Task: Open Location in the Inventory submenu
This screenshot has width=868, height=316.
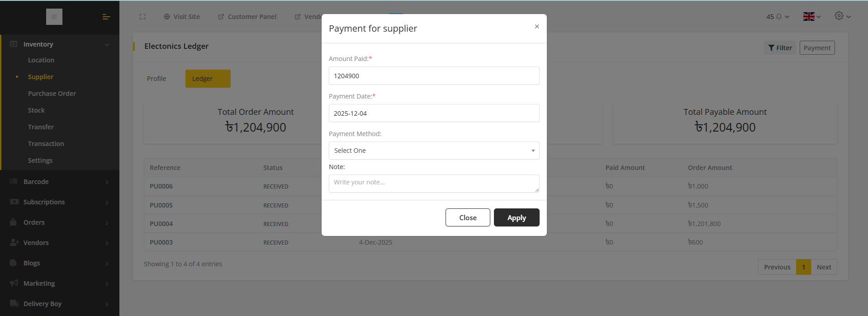Action: pyautogui.click(x=41, y=60)
